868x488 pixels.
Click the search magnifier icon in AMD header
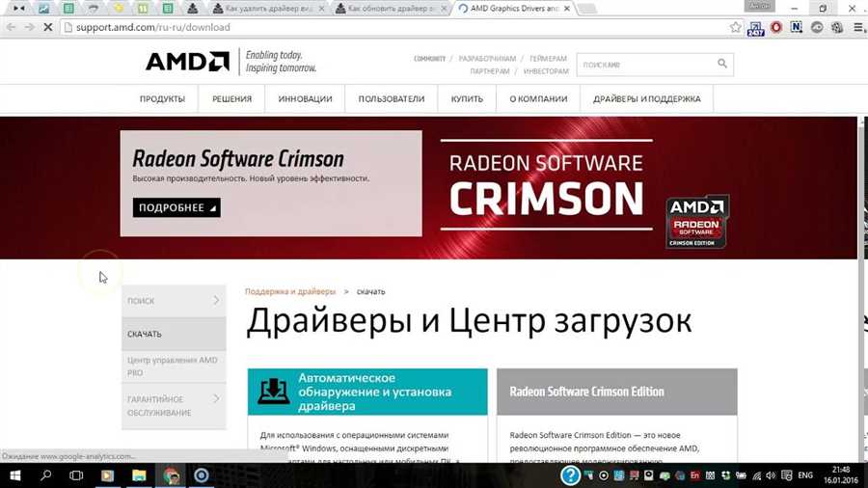coord(722,65)
